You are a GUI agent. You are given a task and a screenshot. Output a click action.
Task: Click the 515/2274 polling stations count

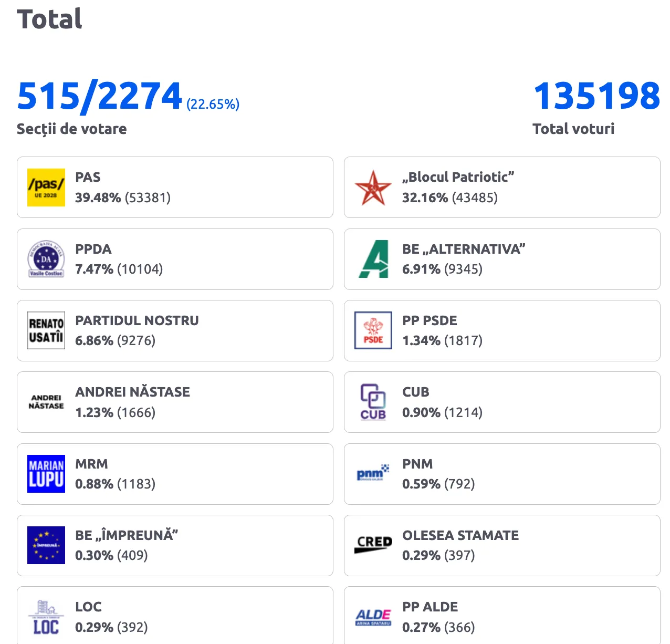pos(100,96)
